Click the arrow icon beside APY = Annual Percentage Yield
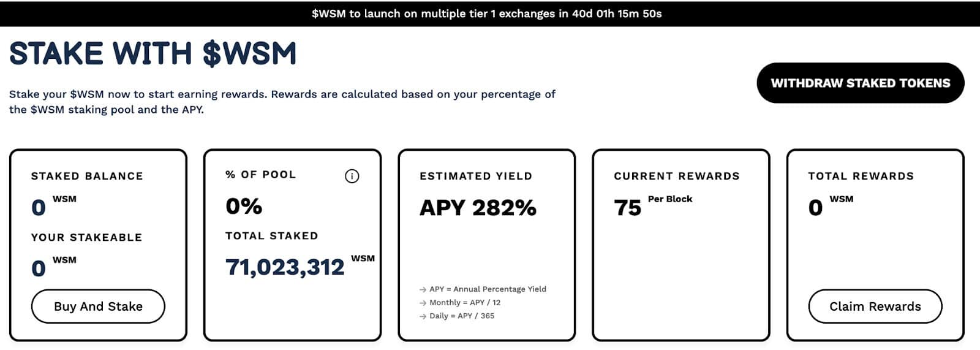This screenshot has width=980, height=350. click(423, 289)
